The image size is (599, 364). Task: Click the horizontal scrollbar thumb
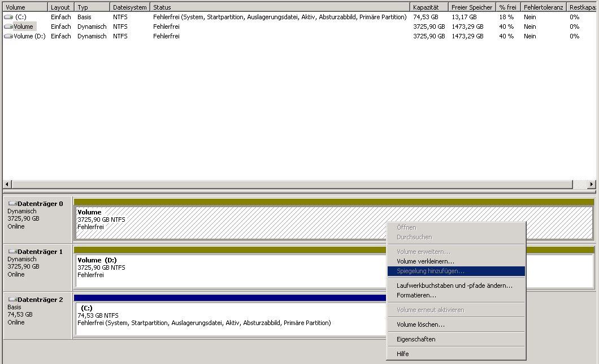pos(292,185)
